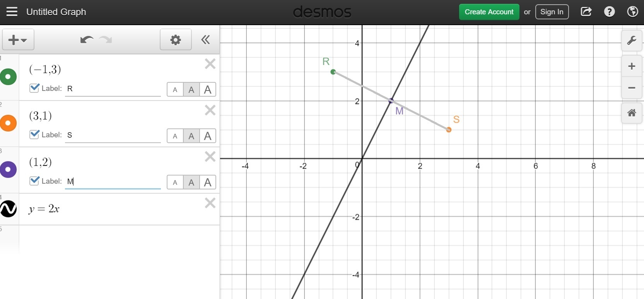Redo the last action
The image size is (644, 299).
106,39
